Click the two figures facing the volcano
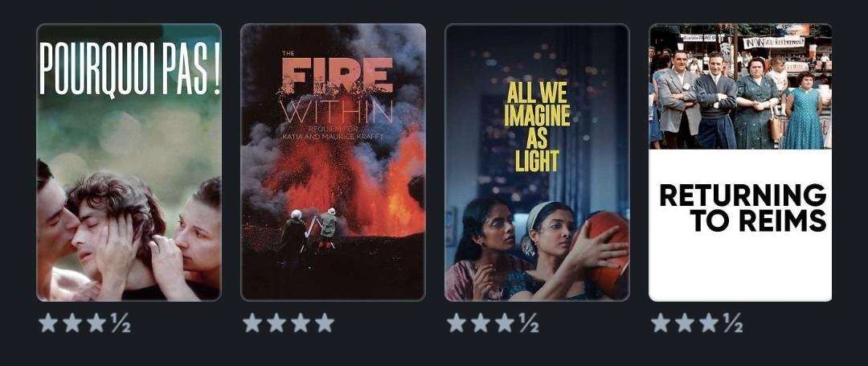The height and width of the screenshot is (366, 868). coord(309,232)
